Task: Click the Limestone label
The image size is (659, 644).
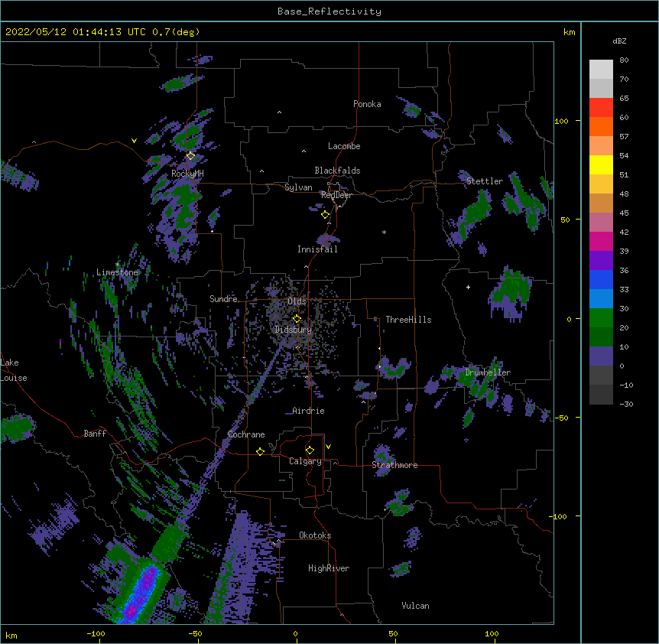Action: pos(117,272)
